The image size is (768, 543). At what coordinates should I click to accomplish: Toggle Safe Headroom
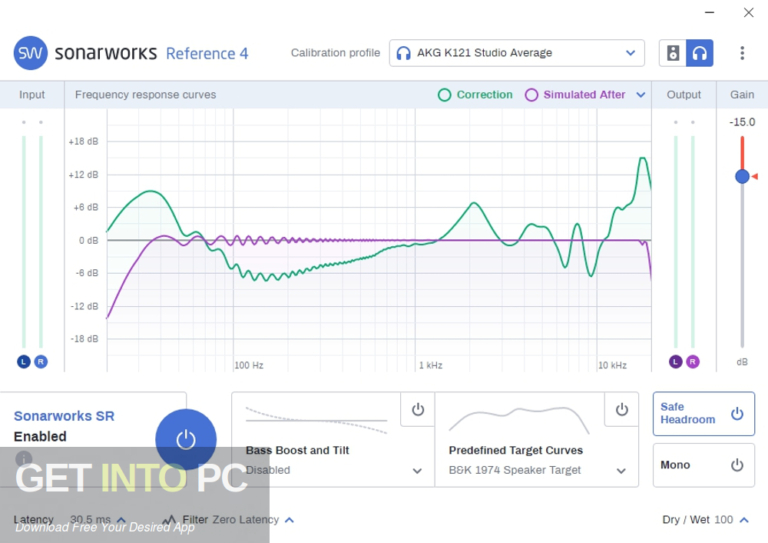703,414
